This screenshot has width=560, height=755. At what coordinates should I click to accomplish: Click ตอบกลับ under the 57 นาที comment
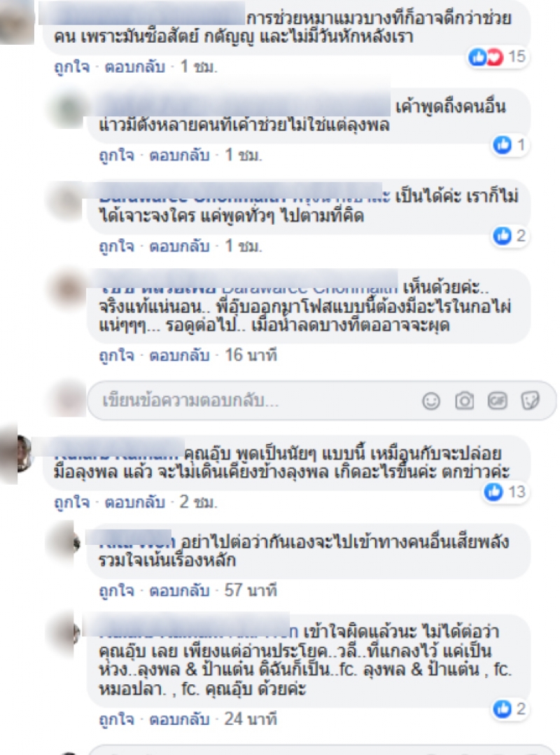click(179, 590)
